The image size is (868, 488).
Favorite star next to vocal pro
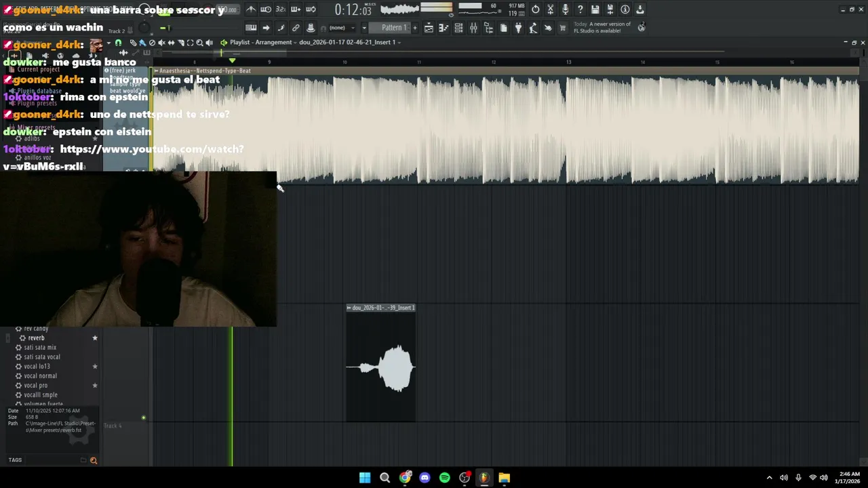(95, 385)
